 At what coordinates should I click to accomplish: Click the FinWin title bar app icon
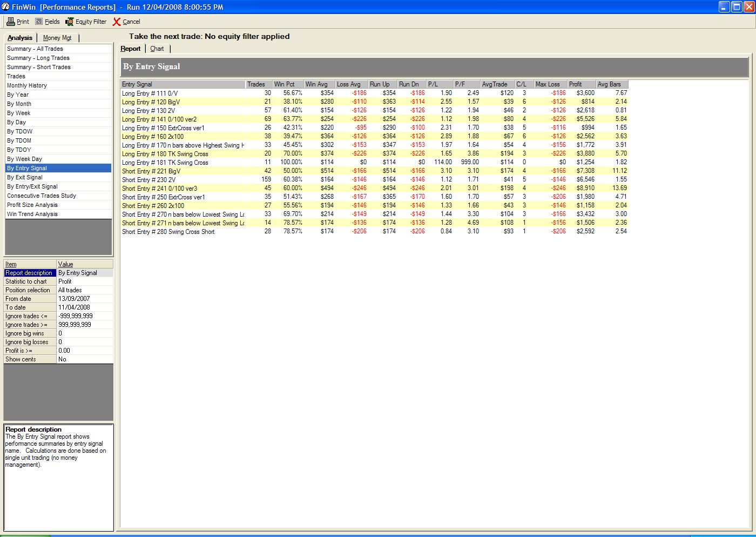[5, 7]
